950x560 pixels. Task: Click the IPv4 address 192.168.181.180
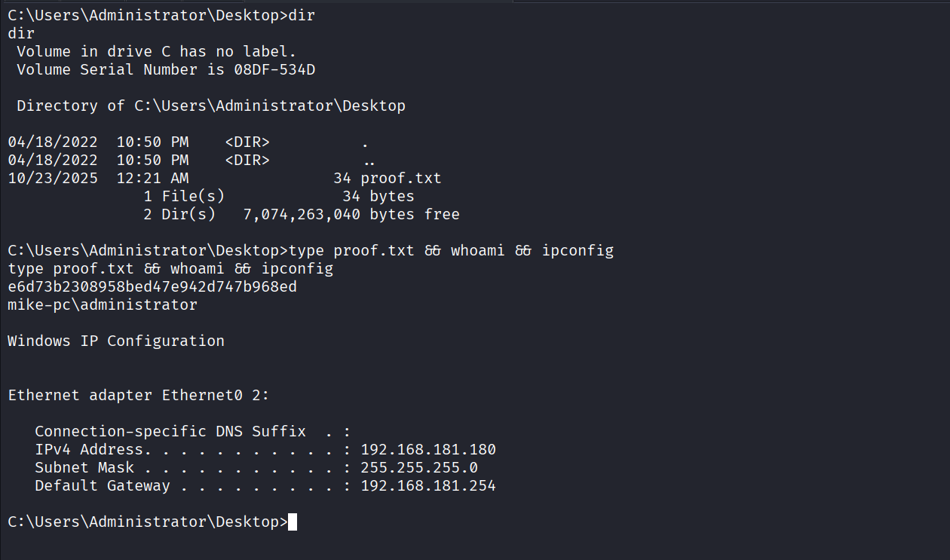[x=428, y=450]
